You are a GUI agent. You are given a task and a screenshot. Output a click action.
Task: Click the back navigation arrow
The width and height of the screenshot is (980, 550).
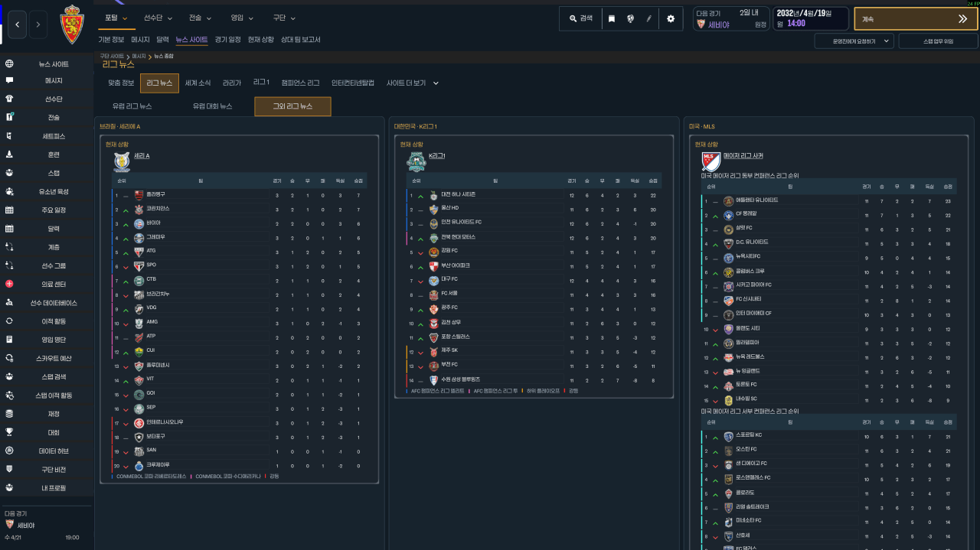point(17,24)
